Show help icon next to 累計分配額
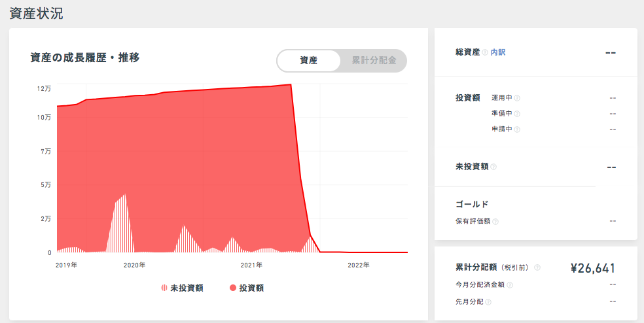This screenshot has width=644, height=323. click(537, 267)
